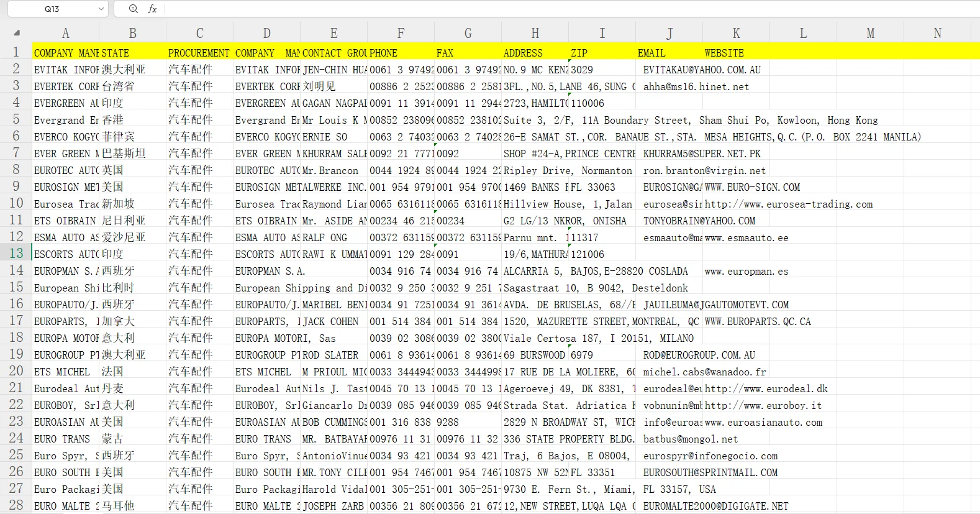The height and width of the screenshot is (514, 980).
Task: Click the 比利时 state cell
Action: coord(132,288)
